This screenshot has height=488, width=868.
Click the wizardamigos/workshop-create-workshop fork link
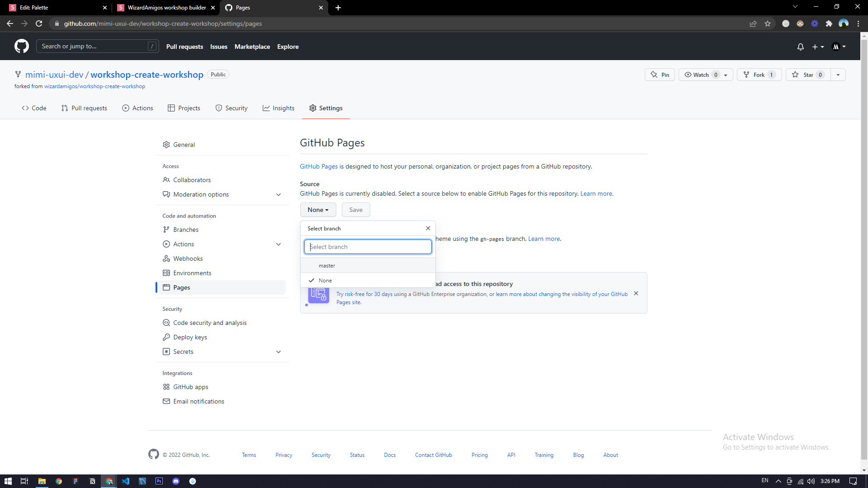94,86
